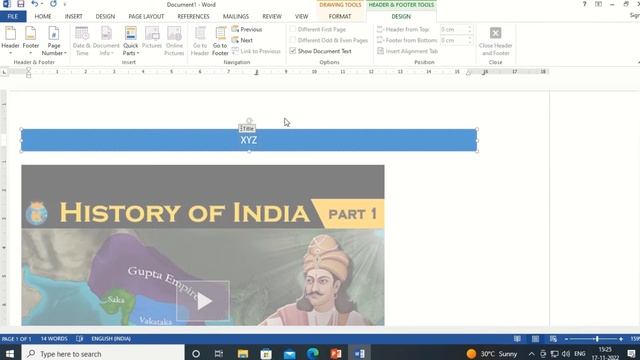
Task: Click ENGLISH (INDIA) language indicator
Action: coord(111,339)
